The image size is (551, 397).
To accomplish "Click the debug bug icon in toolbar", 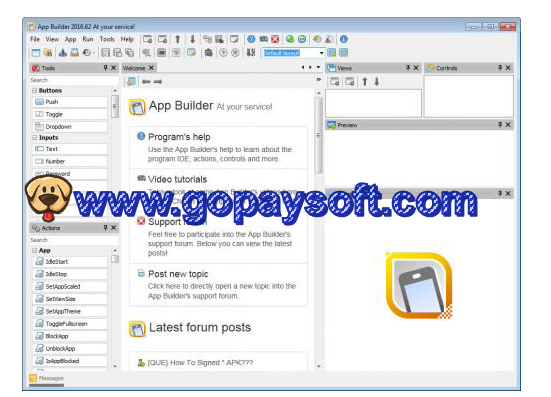I will point(209,53).
